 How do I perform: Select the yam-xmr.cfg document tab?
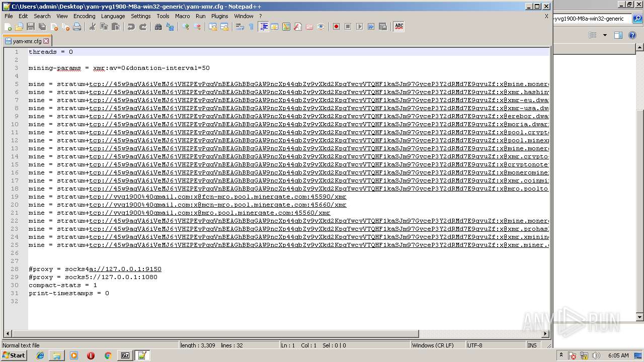27,41
